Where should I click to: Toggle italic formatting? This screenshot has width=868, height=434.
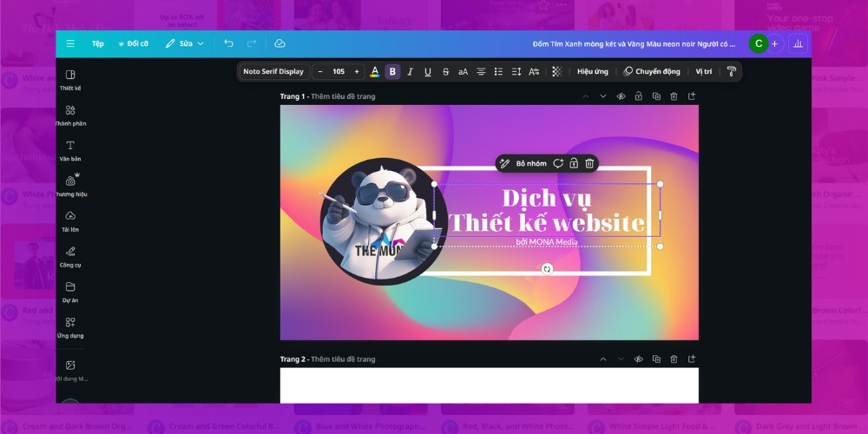[x=411, y=71]
